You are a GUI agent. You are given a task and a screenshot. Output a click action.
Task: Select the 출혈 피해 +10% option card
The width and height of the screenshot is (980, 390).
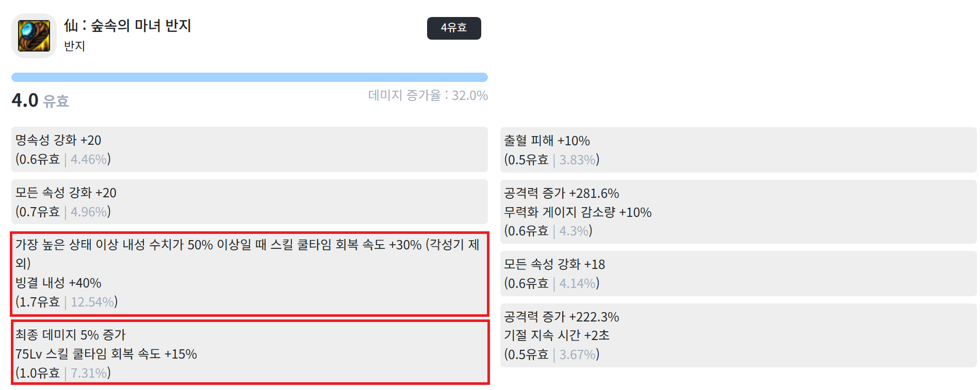point(738,150)
